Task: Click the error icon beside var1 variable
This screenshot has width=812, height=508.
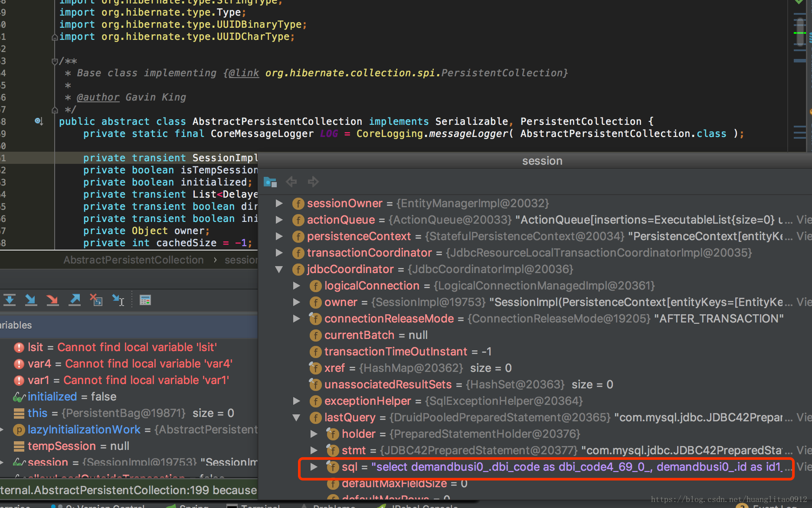Action: (x=19, y=381)
